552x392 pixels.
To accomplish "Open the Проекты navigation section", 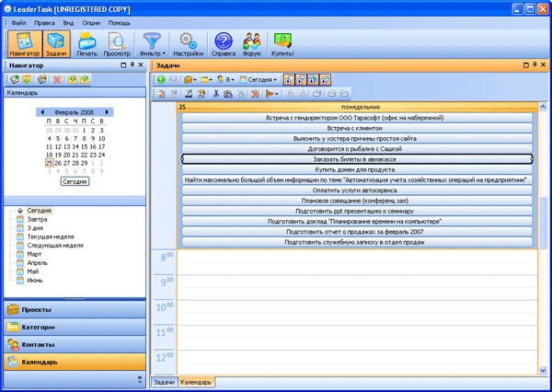I will point(75,309).
